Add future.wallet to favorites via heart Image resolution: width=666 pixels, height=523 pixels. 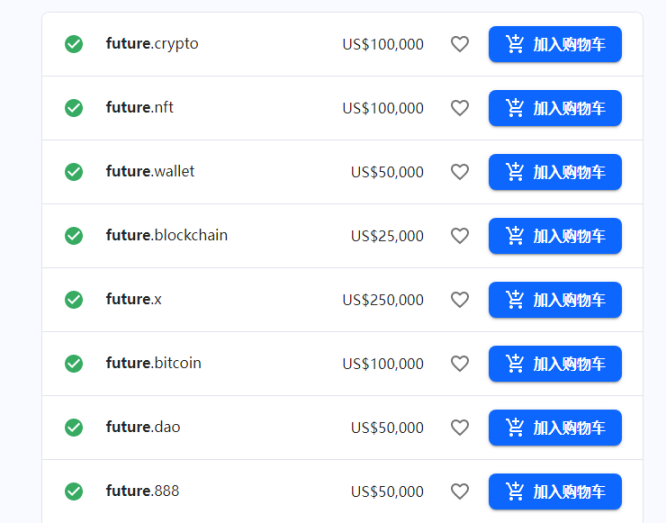pos(460,172)
